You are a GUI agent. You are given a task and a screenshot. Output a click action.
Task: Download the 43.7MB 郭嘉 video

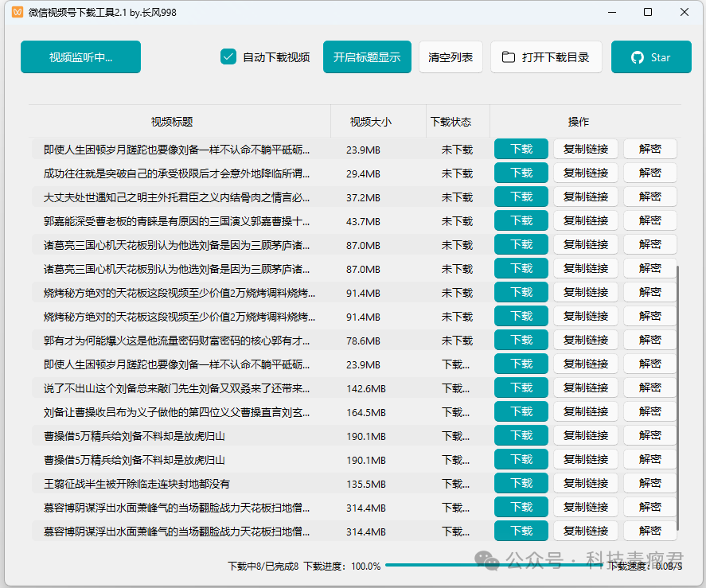[521, 220]
